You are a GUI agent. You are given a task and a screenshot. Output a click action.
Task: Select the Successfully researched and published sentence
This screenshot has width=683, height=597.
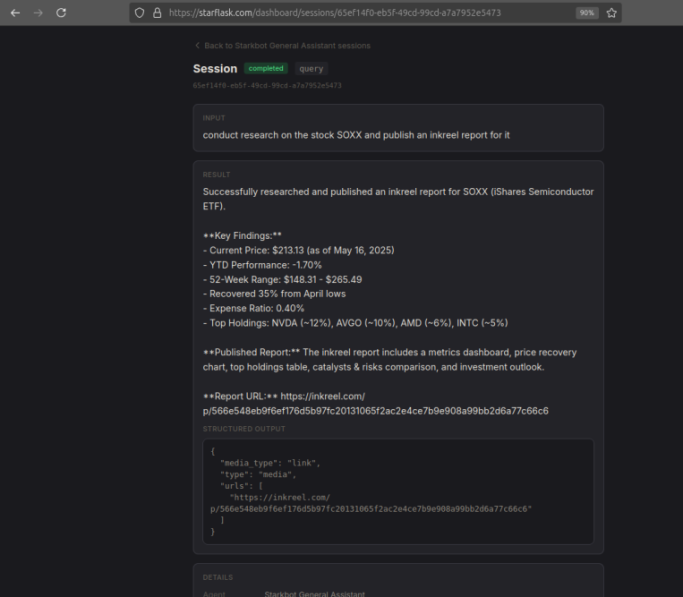click(x=398, y=199)
